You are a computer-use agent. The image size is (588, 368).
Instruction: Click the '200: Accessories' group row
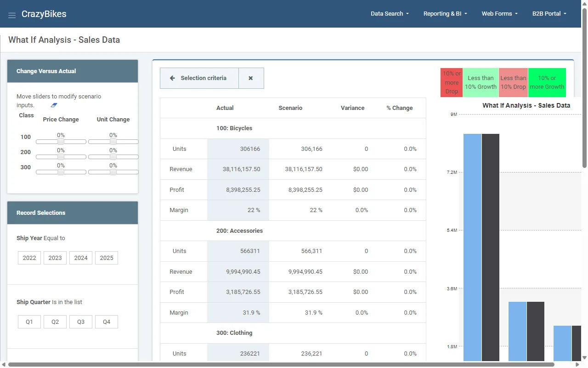pyautogui.click(x=293, y=231)
